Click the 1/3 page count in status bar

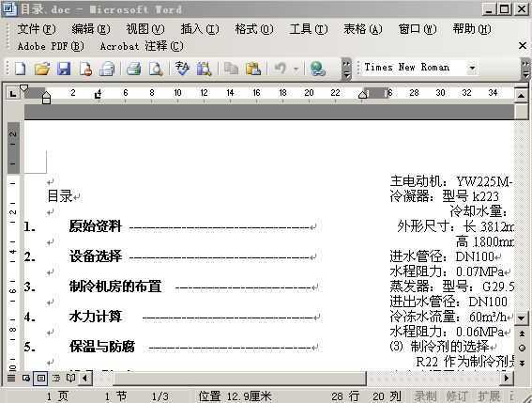click(160, 396)
